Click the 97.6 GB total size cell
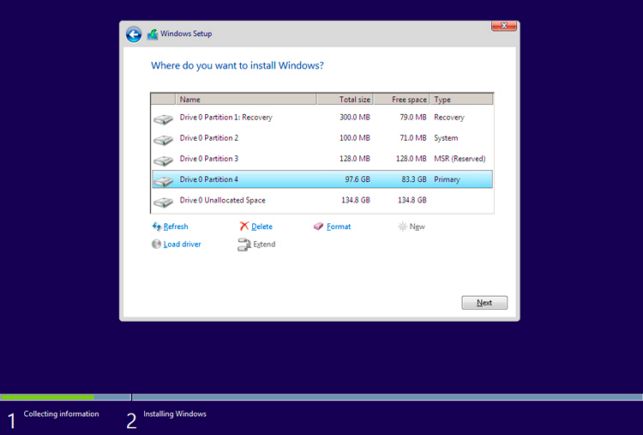 tap(358, 179)
